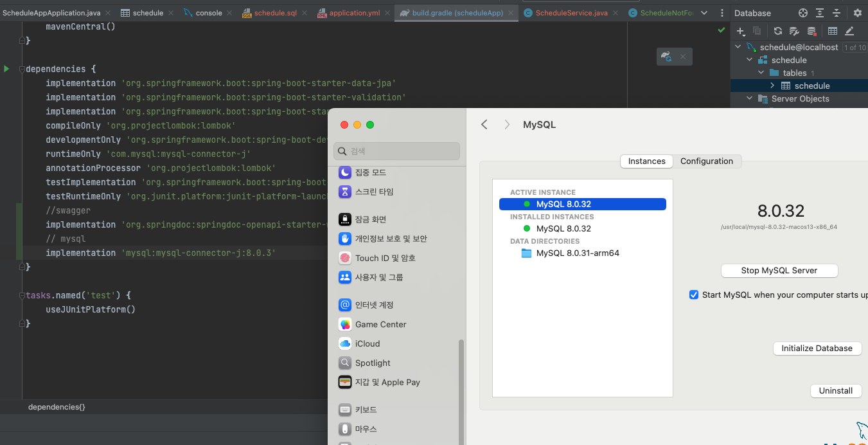Click the Deactivate data source stop icon

coord(811,31)
